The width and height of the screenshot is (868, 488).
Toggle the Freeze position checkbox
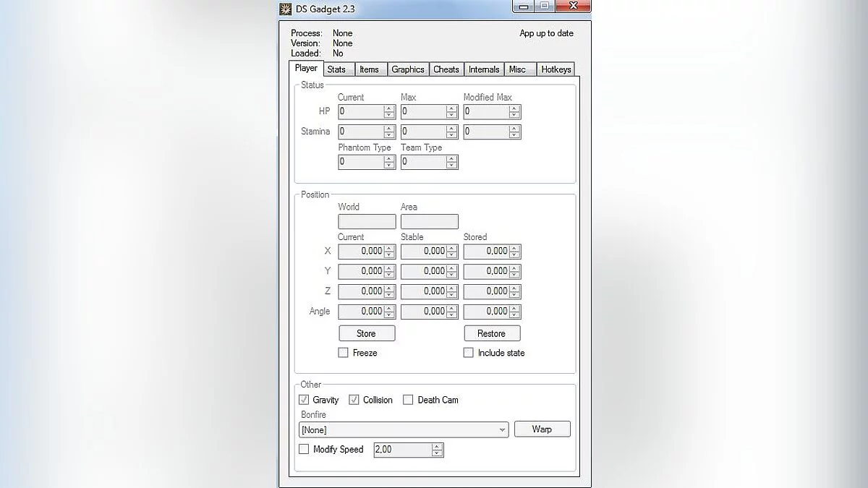(x=344, y=353)
